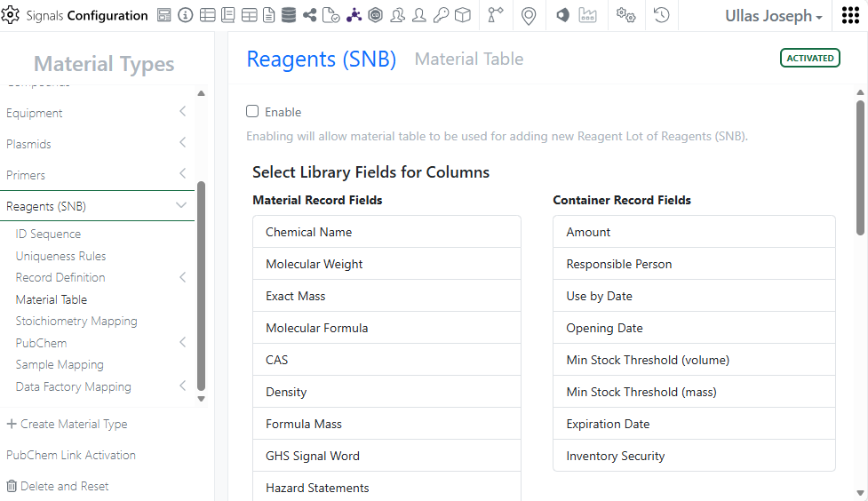868x501 pixels.
Task: Open the history clock icon
Action: pos(661,15)
